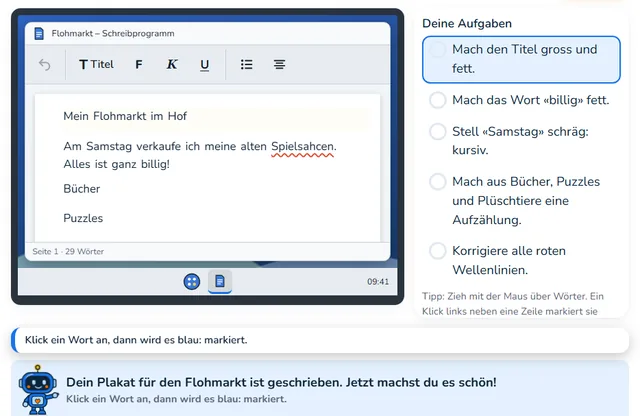This screenshot has width=640, height=416.
Task: Click the window title 'Flohmarkt – Schreibprogramm'
Action: [113, 33]
